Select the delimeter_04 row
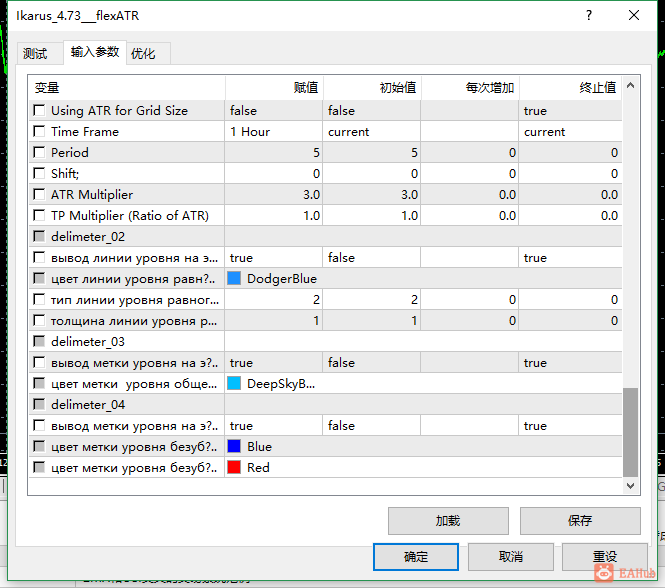Image resolution: width=665 pixels, height=588 pixels. (325, 405)
